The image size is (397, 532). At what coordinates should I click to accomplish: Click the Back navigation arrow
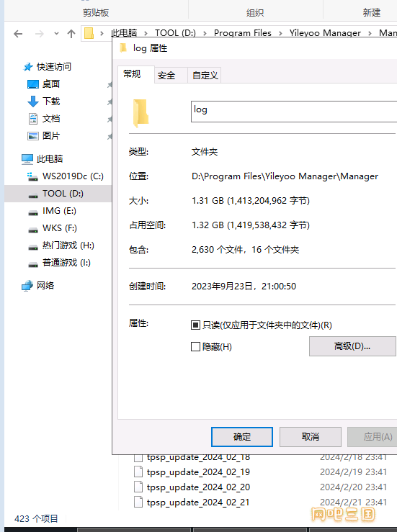[x=18, y=34]
